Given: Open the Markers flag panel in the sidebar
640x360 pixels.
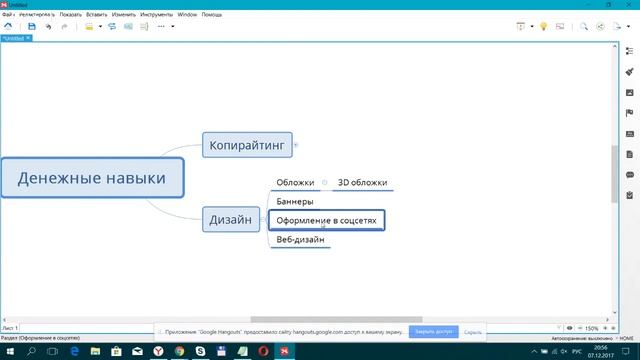Looking at the screenshot, I should 630,113.
